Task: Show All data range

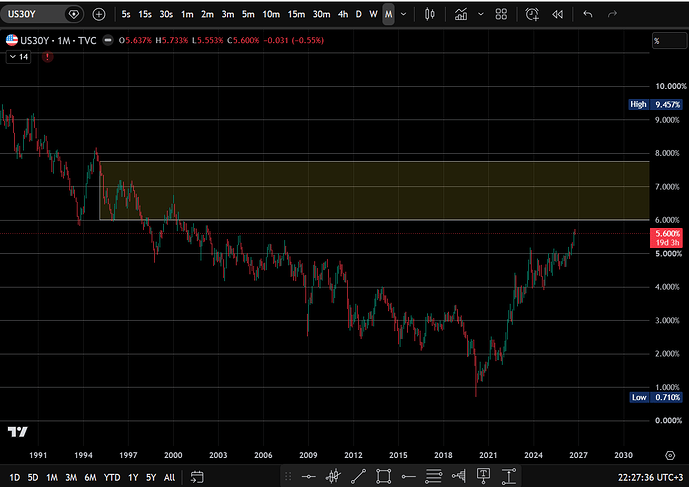Action: point(169,477)
